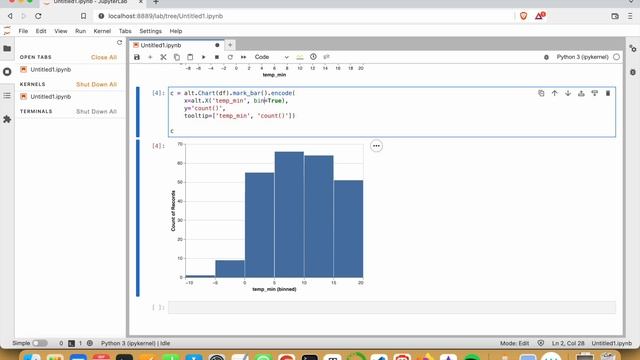Viewport: 640px width, 360px height.
Task: Open Running Terminals and Kernels sidebar icon
Action: (x=7, y=72)
